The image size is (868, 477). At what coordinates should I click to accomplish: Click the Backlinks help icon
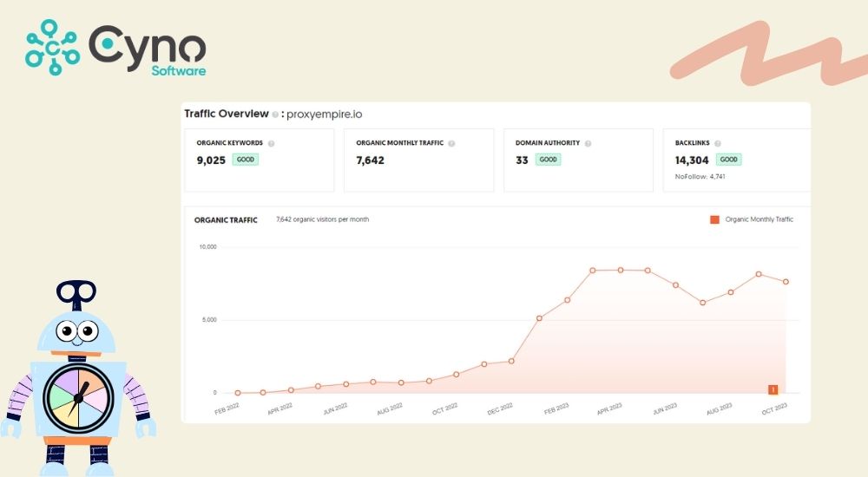(x=718, y=143)
